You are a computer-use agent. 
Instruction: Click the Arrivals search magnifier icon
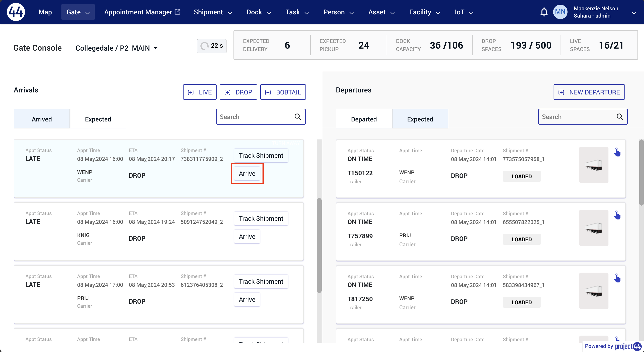point(298,117)
